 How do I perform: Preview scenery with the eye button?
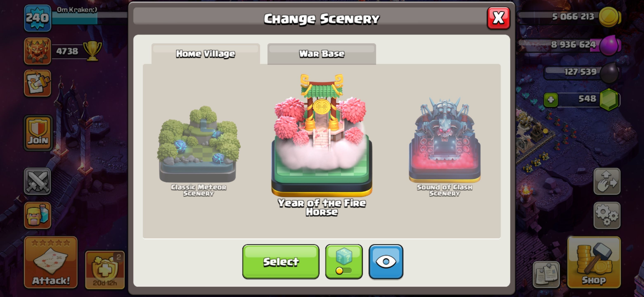pos(386,262)
